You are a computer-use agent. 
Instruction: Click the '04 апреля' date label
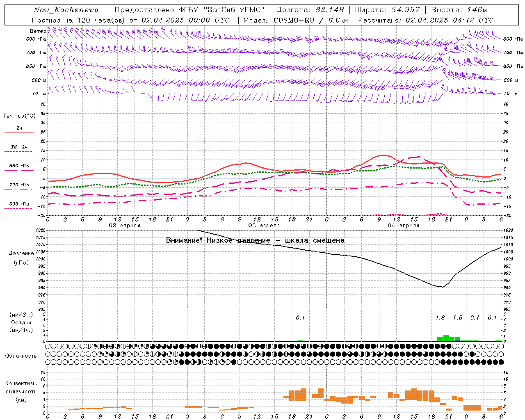pyautogui.click(x=403, y=225)
